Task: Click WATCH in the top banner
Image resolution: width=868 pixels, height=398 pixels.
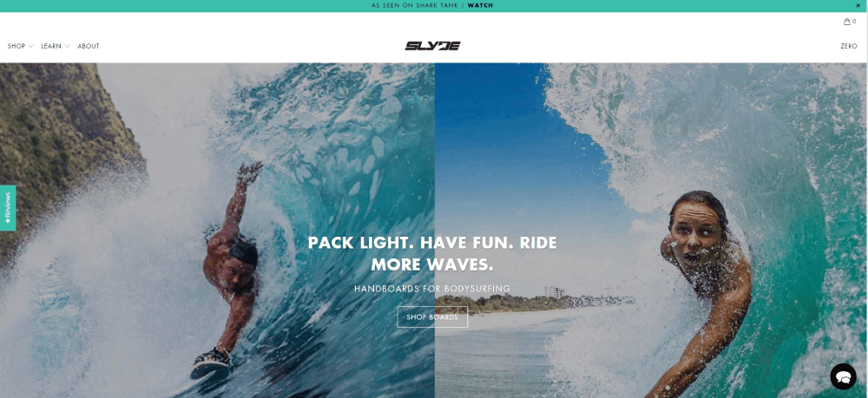Action: (x=480, y=5)
